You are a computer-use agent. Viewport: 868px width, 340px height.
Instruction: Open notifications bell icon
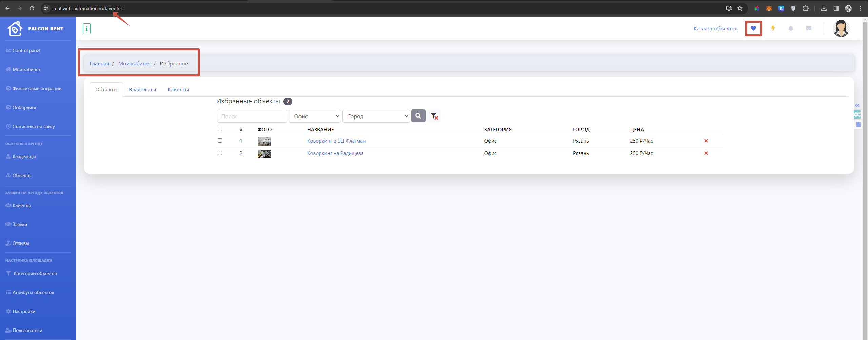click(x=791, y=28)
